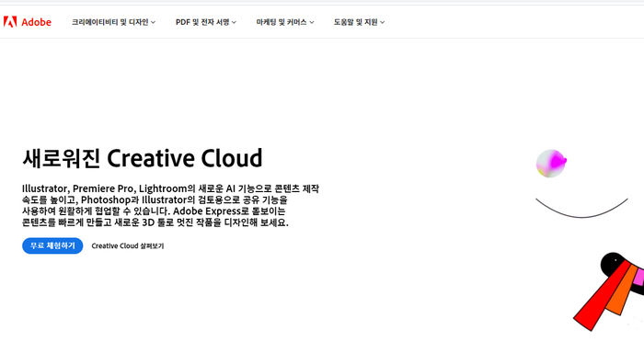Image resolution: width=644 pixels, height=353 pixels.
Task: Expand chevron next to PDF 및 전자 서명
Action: (234, 23)
